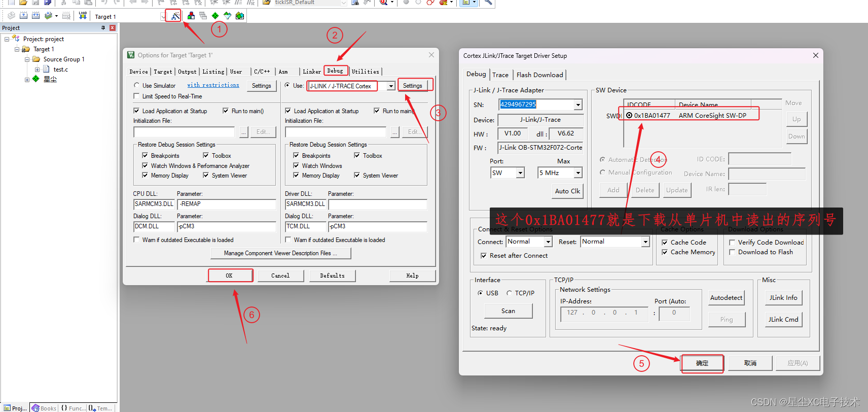
Task: Open the Manage Project Items icon
Action: click(x=191, y=16)
